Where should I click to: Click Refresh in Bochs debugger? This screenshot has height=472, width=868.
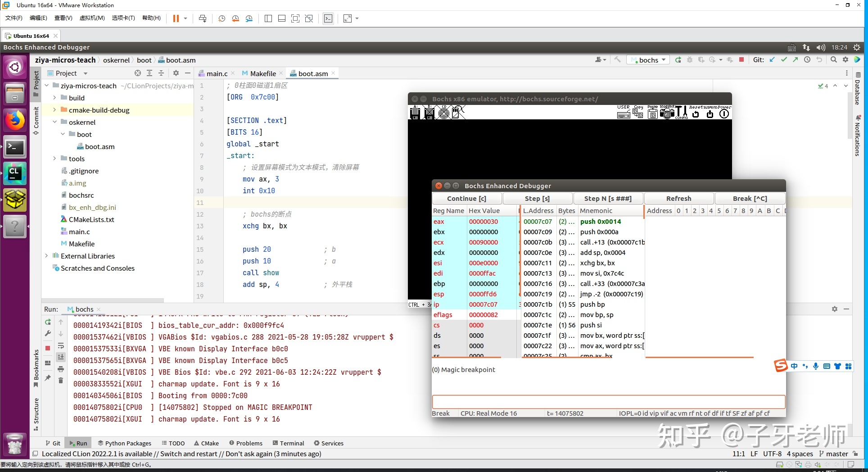pyautogui.click(x=678, y=199)
